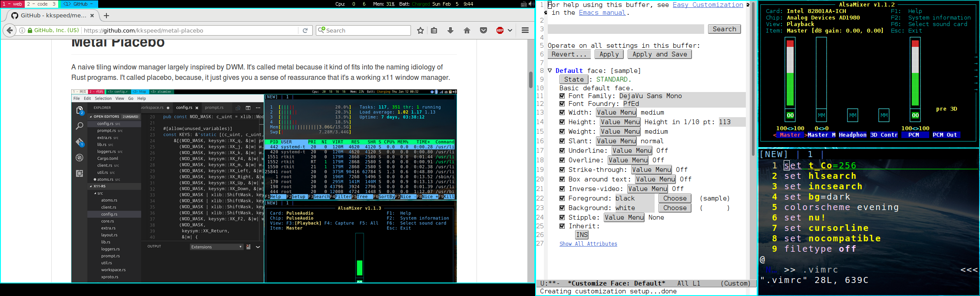Open the Box around text Value Menu
980x296 pixels.
point(655,179)
